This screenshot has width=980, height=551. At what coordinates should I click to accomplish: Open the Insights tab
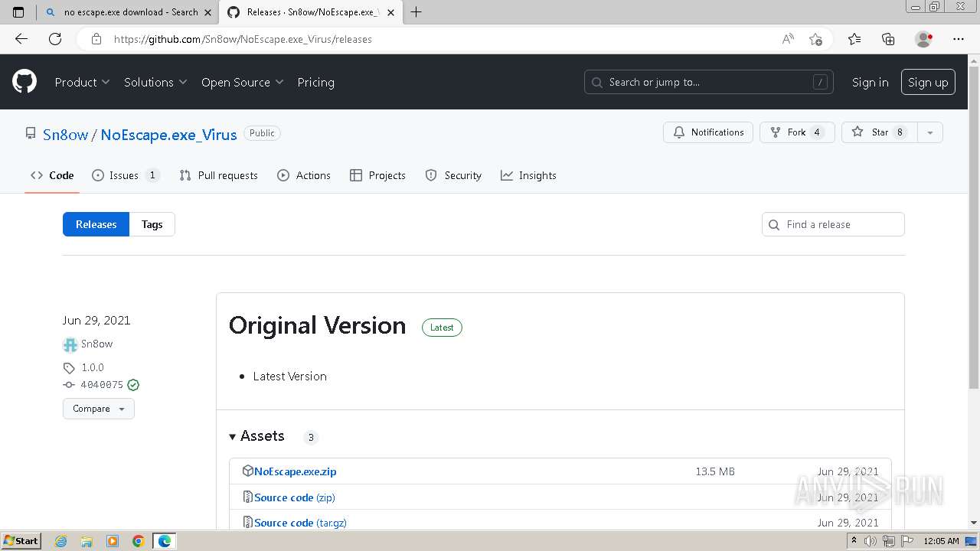[x=528, y=175]
